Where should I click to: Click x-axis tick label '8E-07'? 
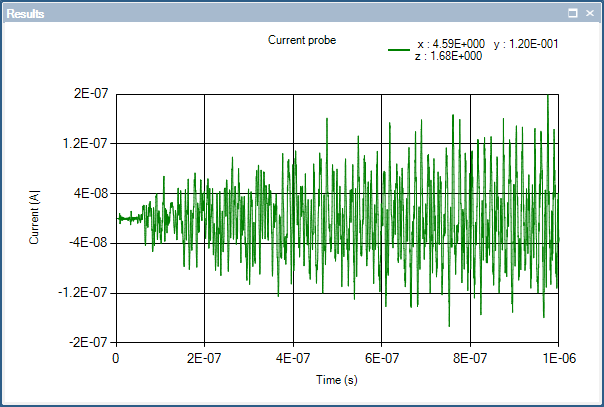point(470,358)
